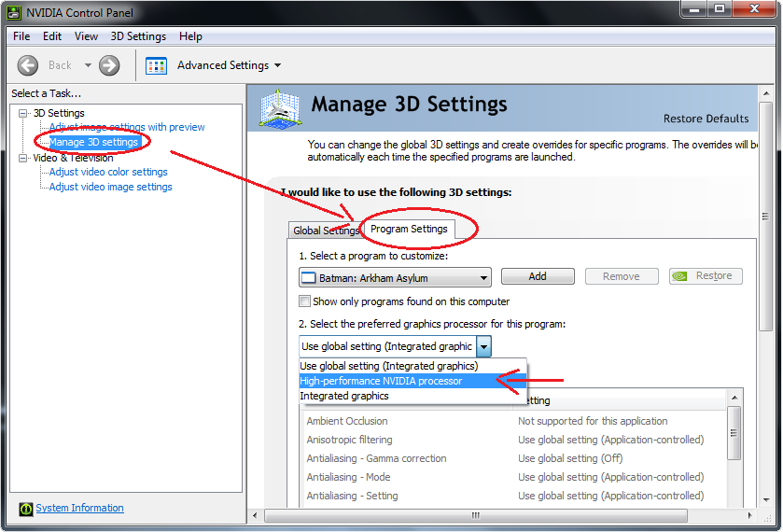
Task: Click the horizontal scrollbar thumb
Action: click(x=475, y=515)
